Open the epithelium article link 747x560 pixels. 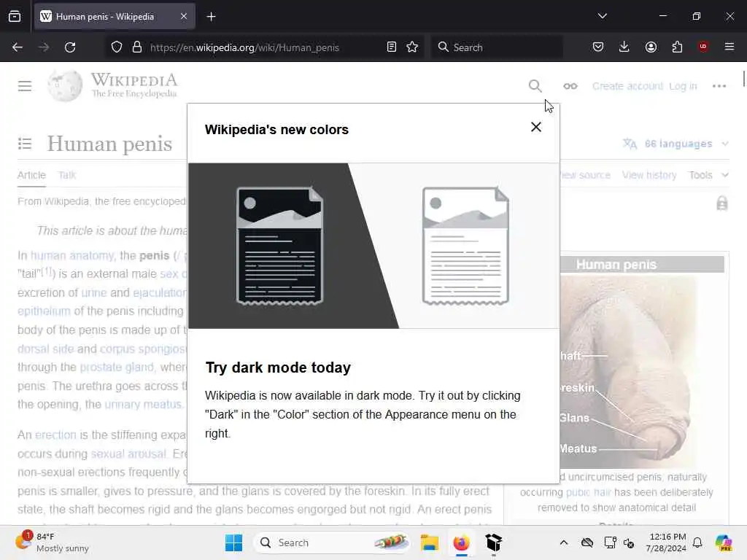44,311
